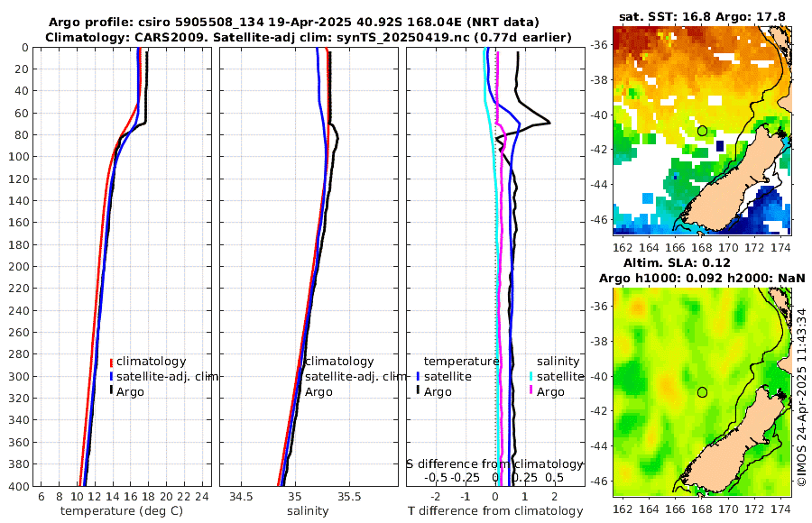Click the blue satellite-adj. clim legend marker
The image size is (812, 523).
[x=111, y=376]
